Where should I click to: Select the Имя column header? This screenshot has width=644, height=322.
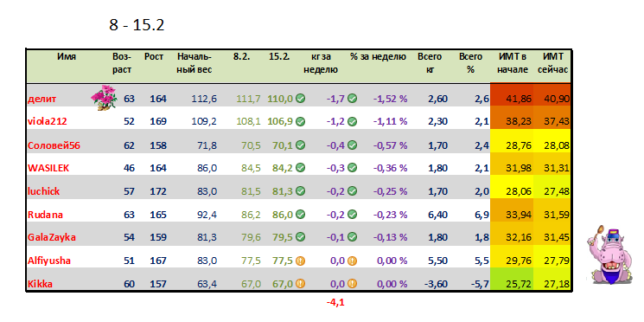[x=67, y=57]
